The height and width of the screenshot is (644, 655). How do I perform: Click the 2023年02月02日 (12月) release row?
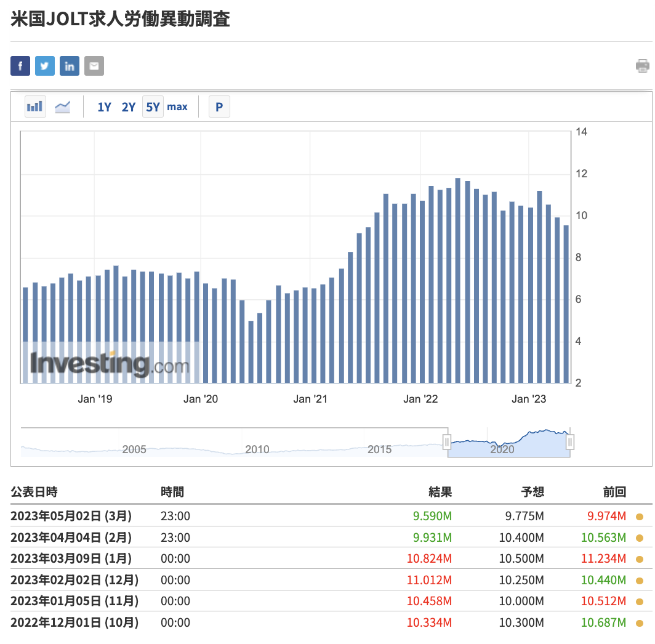pos(331,579)
